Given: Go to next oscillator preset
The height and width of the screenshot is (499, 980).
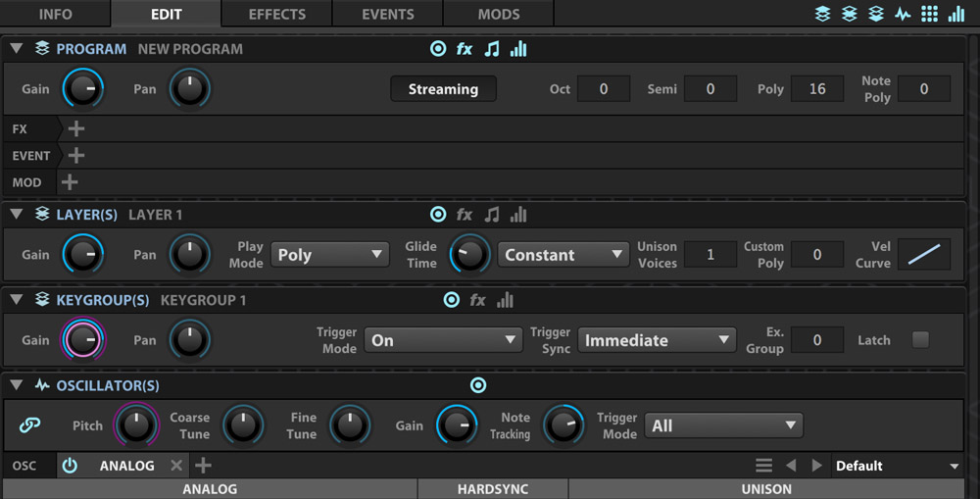Looking at the screenshot, I should (817, 466).
